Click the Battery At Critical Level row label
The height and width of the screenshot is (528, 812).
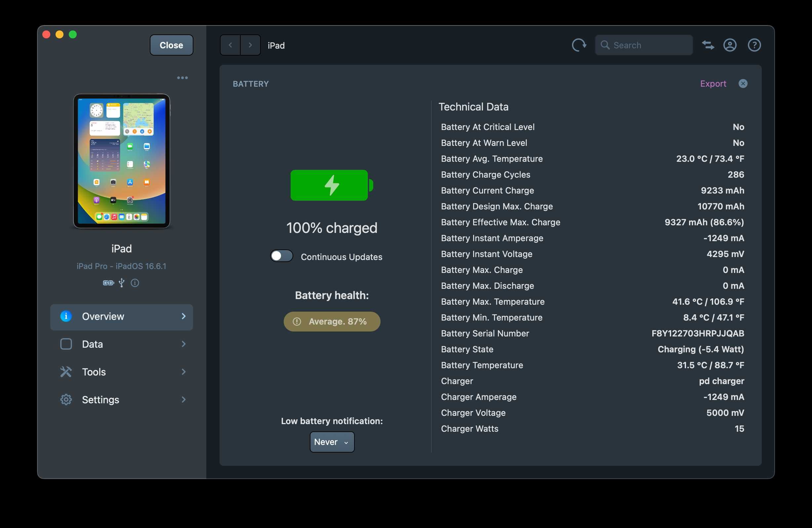click(488, 127)
